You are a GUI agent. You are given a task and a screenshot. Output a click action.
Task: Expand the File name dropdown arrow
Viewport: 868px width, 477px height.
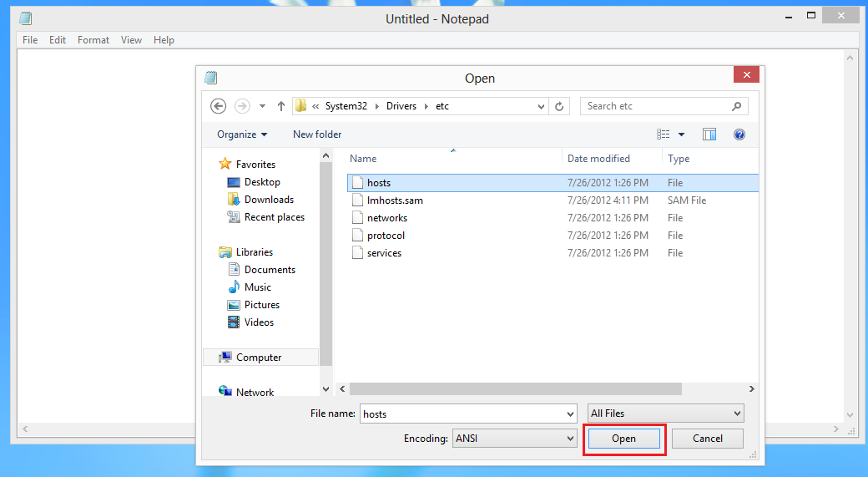[x=571, y=414]
